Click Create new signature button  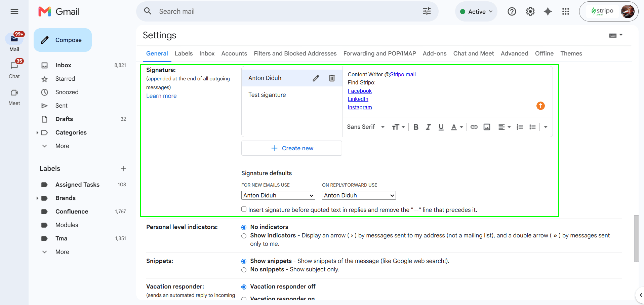click(292, 148)
